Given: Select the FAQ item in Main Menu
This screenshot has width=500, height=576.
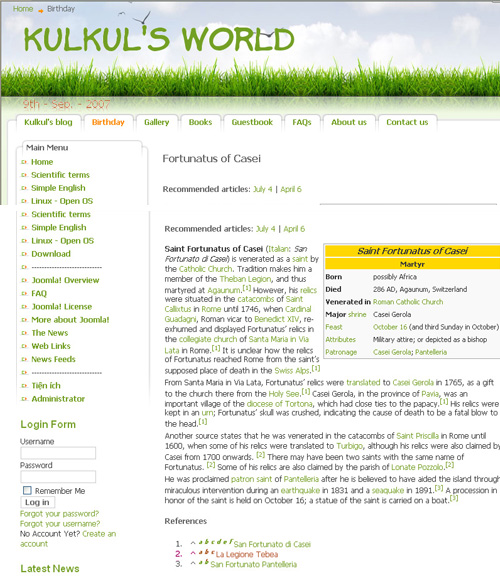Looking at the screenshot, I should click(39, 294).
